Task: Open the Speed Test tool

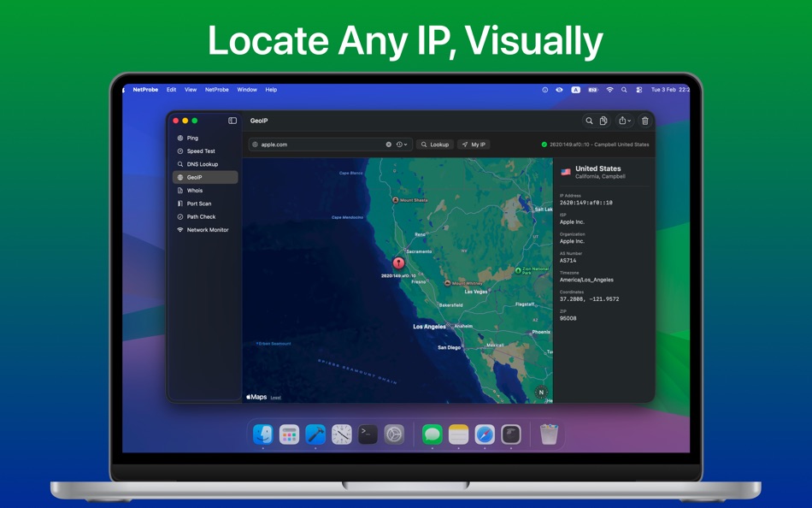Action: pyautogui.click(x=200, y=151)
